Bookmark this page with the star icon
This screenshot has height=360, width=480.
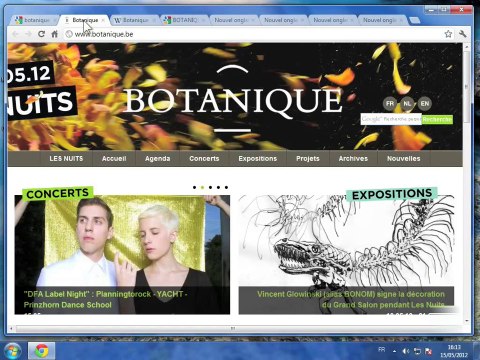tap(448, 34)
